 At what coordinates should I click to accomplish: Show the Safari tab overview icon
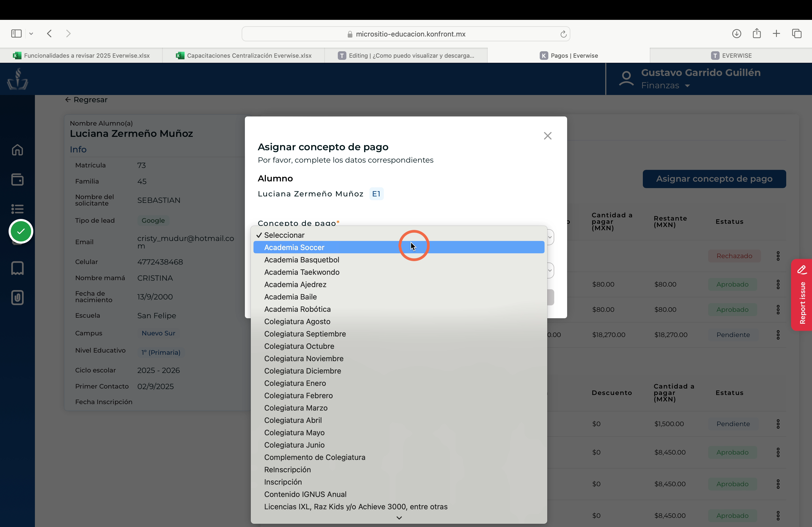click(797, 33)
